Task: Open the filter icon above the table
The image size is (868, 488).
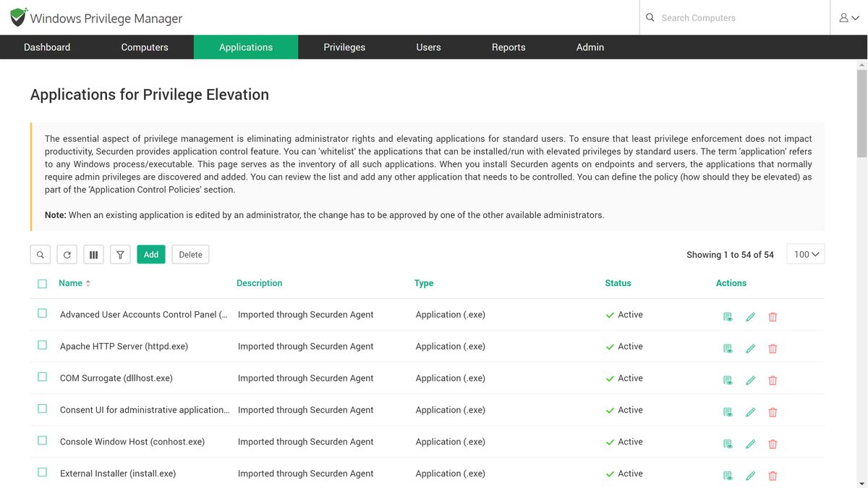Action: (120, 254)
